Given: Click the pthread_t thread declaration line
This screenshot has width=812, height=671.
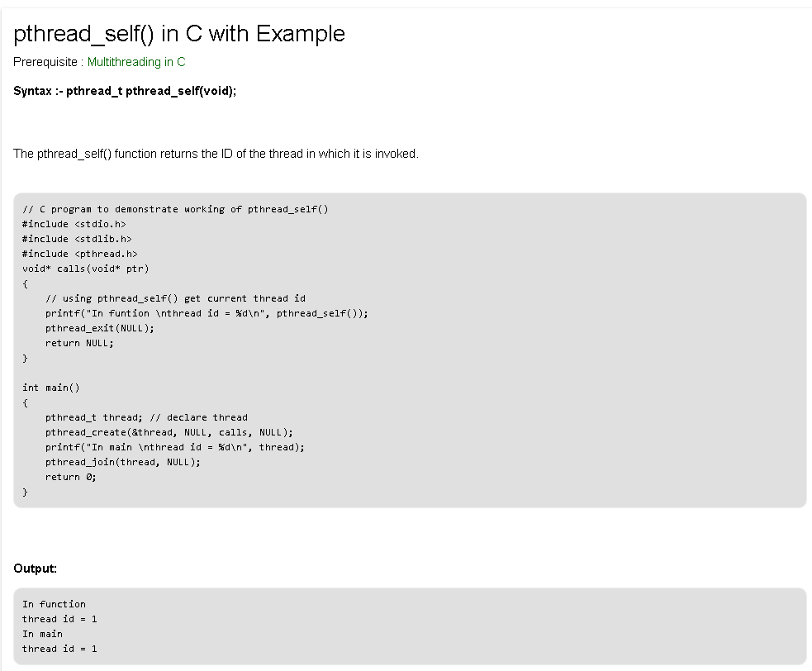Looking at the screenshot, I should tap(146, 417).
